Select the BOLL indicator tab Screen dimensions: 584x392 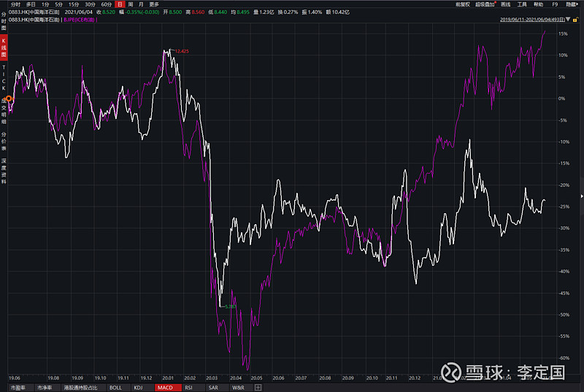coord(115,388)
